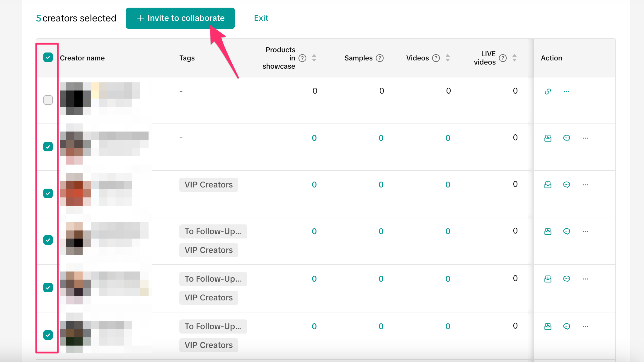Click the Invite to collaborate button

click(x=180, y=18)
